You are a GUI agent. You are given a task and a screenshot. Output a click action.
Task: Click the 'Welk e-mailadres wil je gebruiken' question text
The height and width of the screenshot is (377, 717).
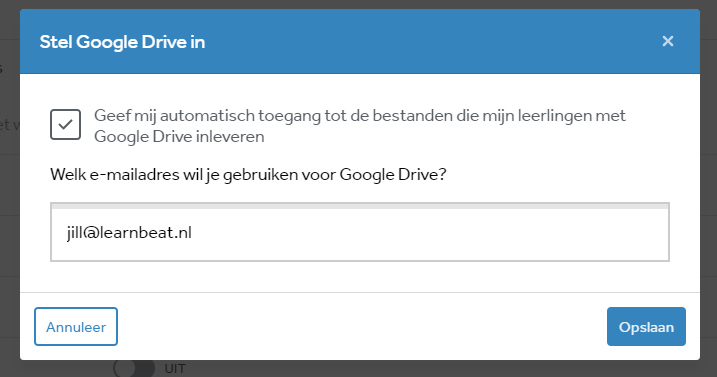[248, 175]
